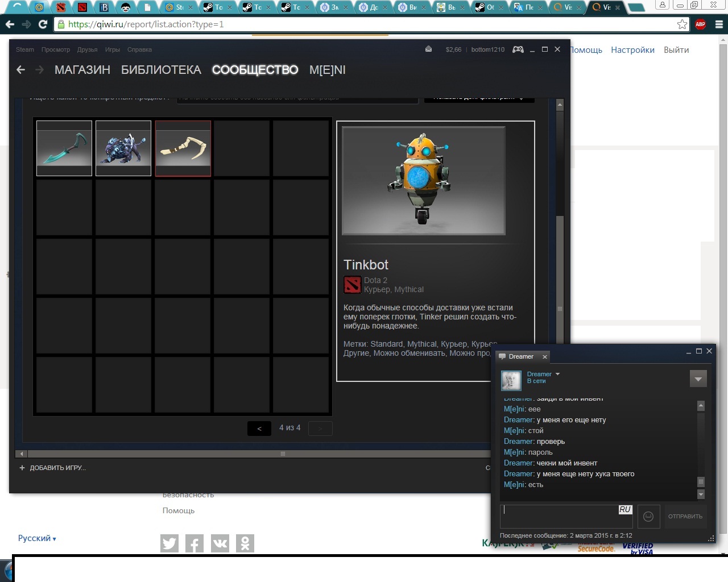728x582 pixels.
Task: Switch to the Dreamer chat tab
Action: tap(522, 356)
